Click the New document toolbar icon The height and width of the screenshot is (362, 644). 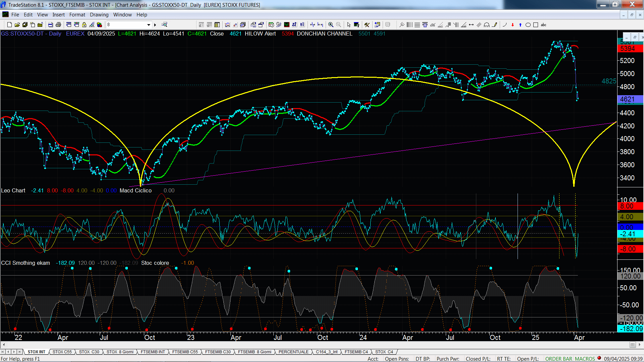point(9,24)
